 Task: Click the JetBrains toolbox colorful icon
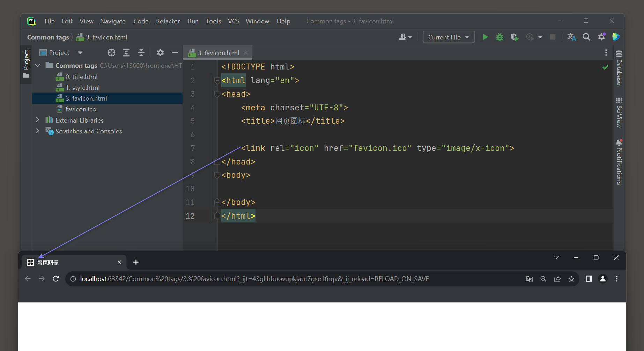click(x=616, y=37)
